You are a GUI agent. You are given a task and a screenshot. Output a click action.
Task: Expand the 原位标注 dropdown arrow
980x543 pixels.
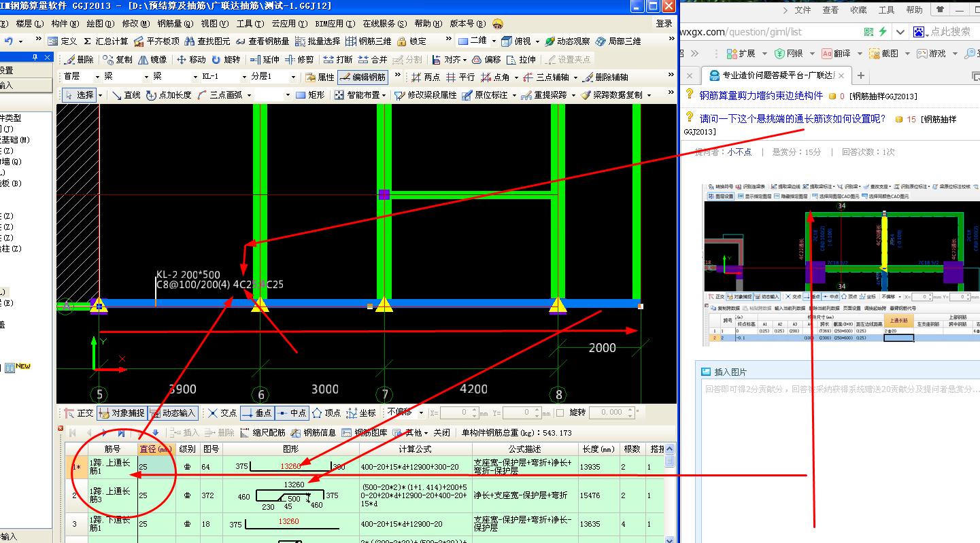[x=514, y=96]
